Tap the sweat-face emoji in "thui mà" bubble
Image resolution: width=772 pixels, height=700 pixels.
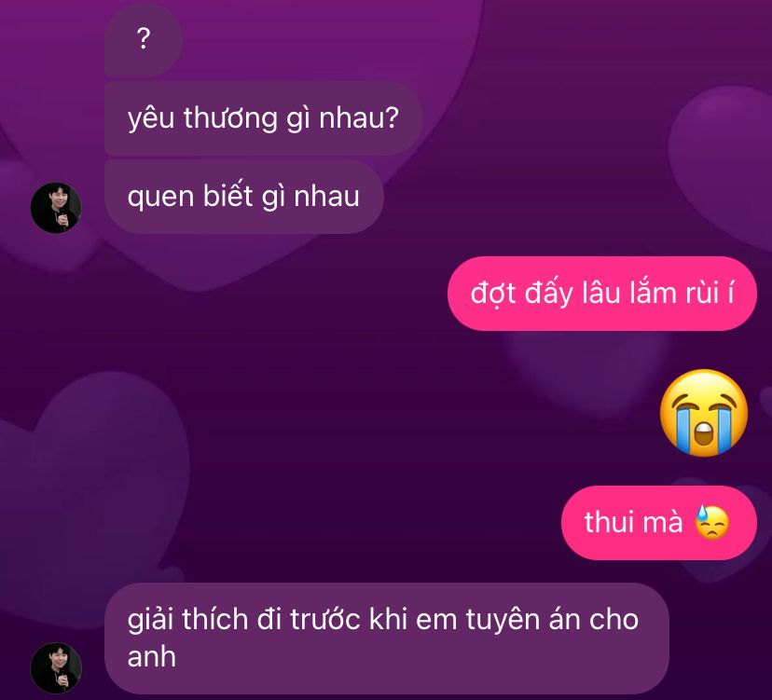click(x=712, y=522)
